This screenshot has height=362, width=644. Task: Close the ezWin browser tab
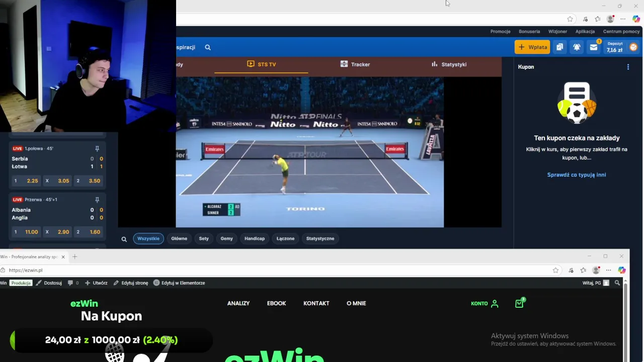coord(63,257)
